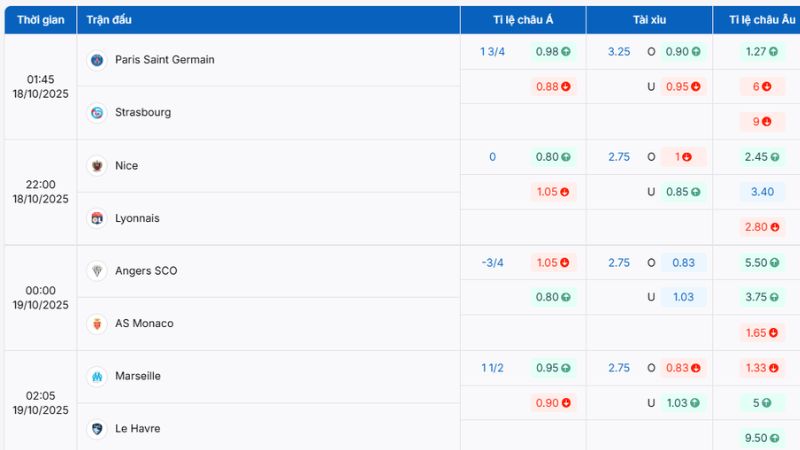Select the Tài xỉu column header
Image resolution: width=800 pixels, height=450 pixels.
(x=649, y=20)
